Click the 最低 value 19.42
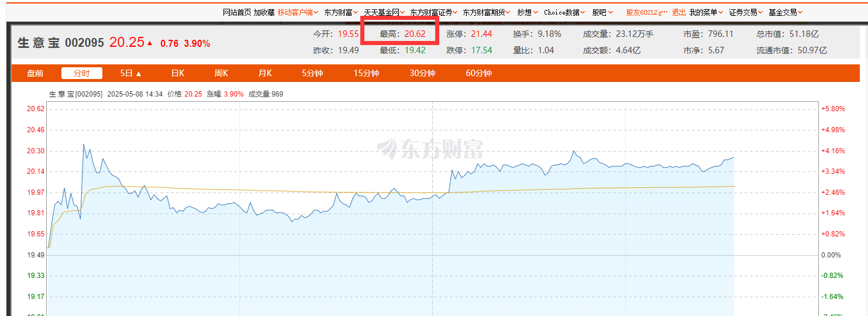868x316 pixels. click(x=415, y=50)
